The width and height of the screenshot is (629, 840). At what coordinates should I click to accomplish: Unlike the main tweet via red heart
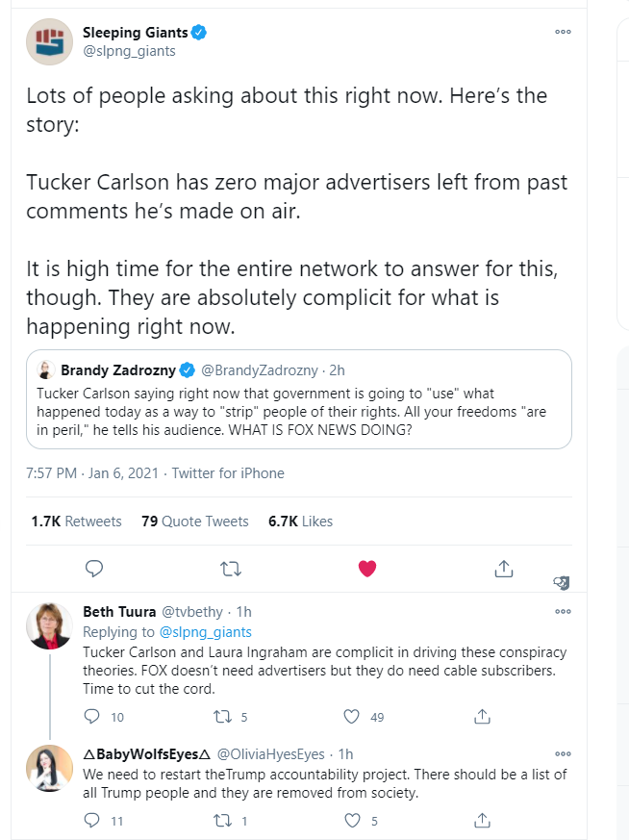[367, 569]
